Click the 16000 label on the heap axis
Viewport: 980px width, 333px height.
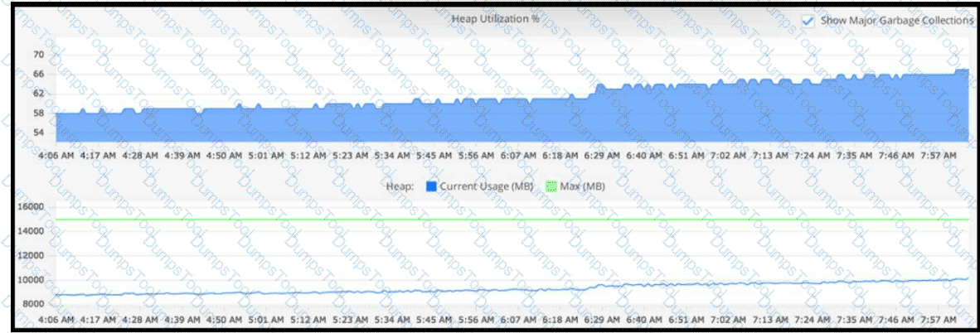point(31,207)
